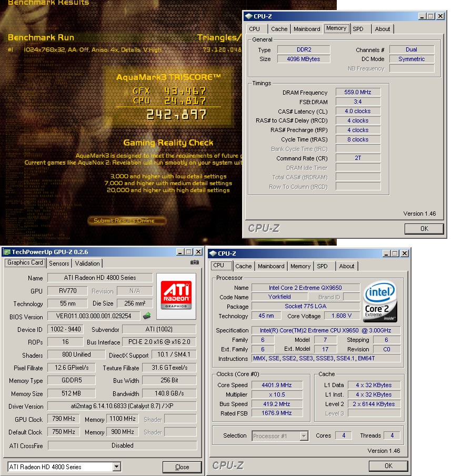Image resolution: width=452 pixels, height=476 pixels.
Task: Click the Gaming Reality Check heading
Action: click(x=168, y=143)
